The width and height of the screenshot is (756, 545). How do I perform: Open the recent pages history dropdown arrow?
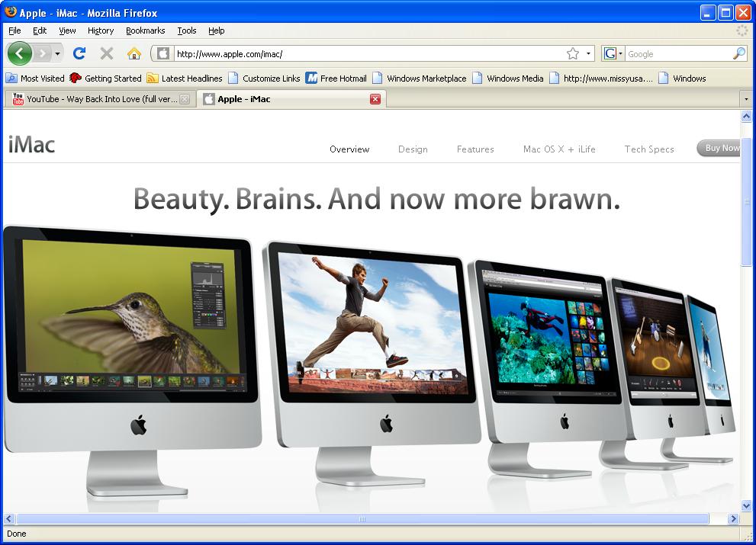click(x=57, y=53)
